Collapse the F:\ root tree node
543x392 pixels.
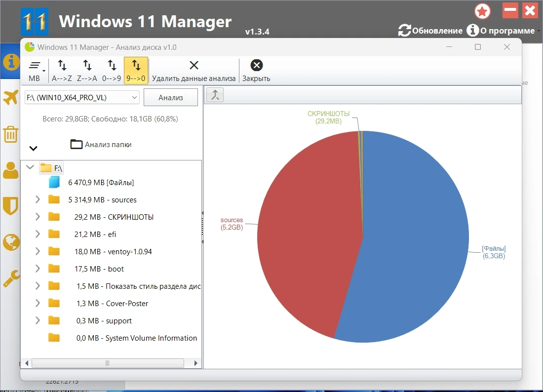pos(30,167)
